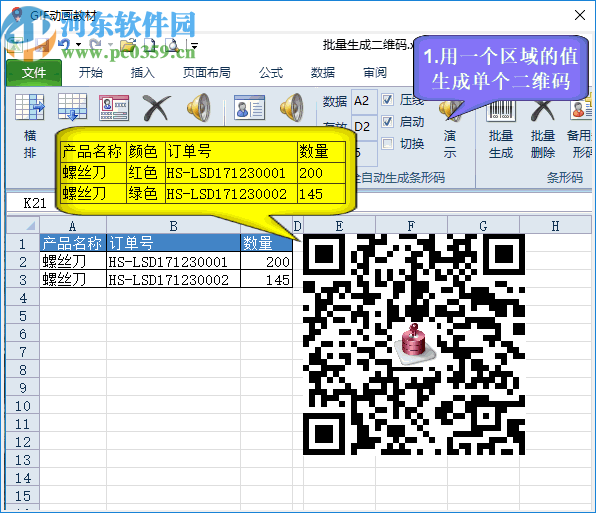Image resolution: width=596 pixels, height=513 pixels.
Task: Select row 5 header
Action: click(23, 315)
